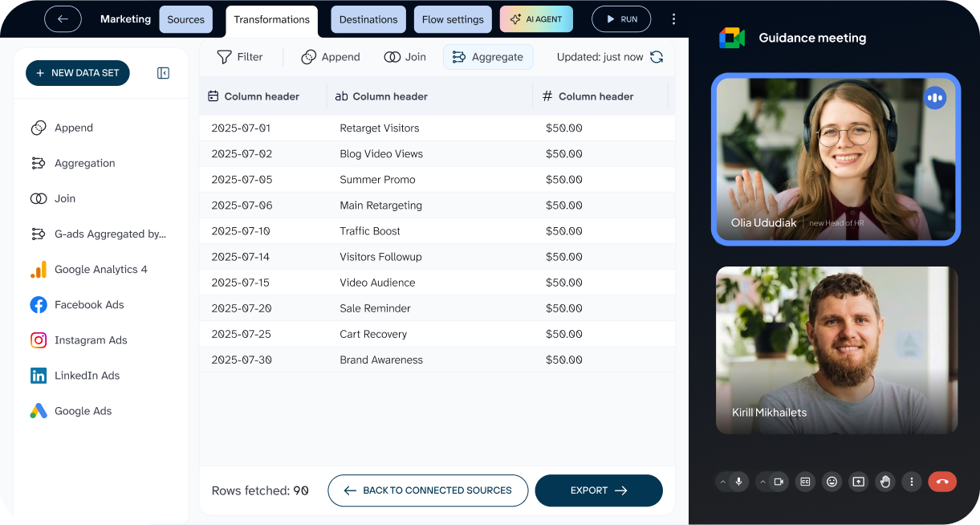980x525 pixels.
Task: Select Google Analytics 4 in the sidebar
Action: pos(100,270)
